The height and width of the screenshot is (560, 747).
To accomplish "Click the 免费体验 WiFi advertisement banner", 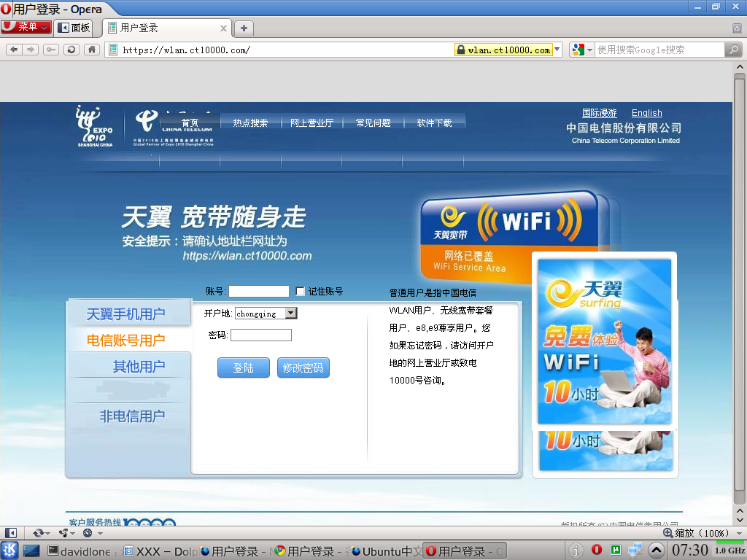I will point(605,341).
